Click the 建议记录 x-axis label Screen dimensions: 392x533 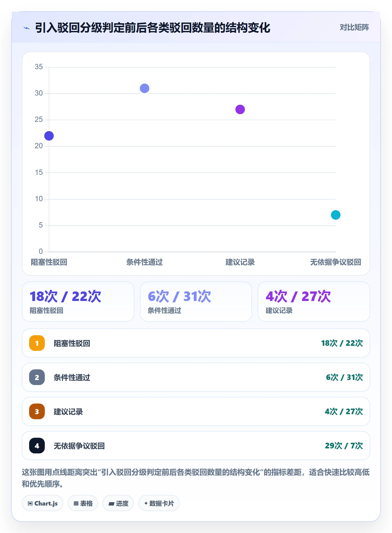pos(240,262)
